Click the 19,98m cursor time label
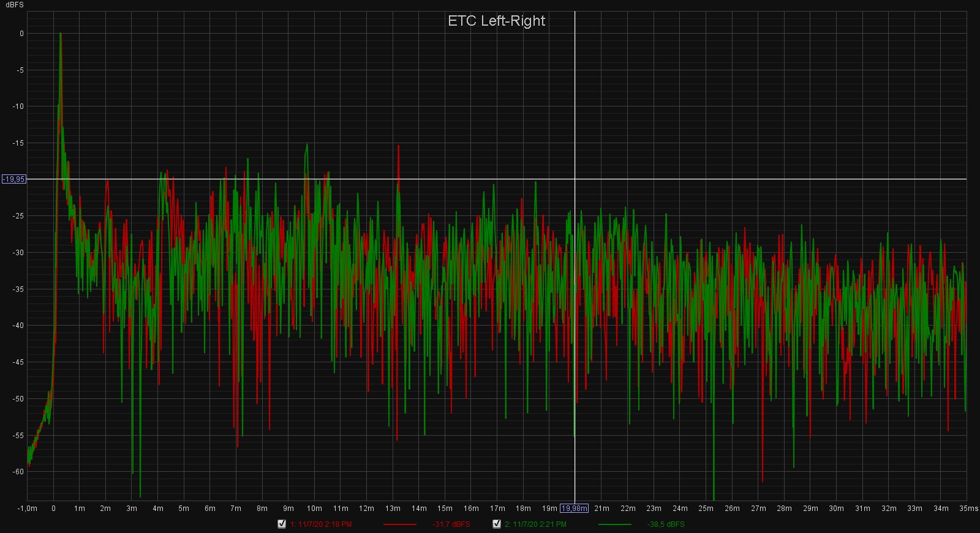This screenshot has height=533, width=980. [575, 509]
